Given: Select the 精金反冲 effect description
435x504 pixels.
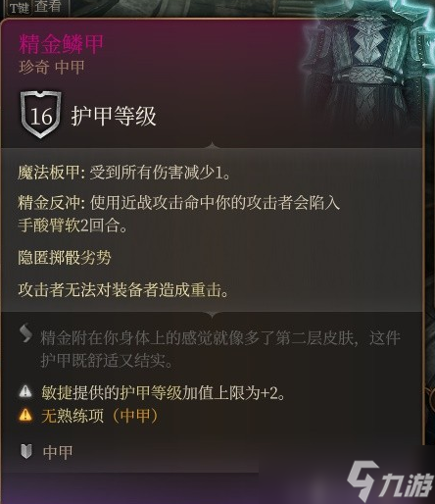Looking at the screenshot, I should point(179,214).
